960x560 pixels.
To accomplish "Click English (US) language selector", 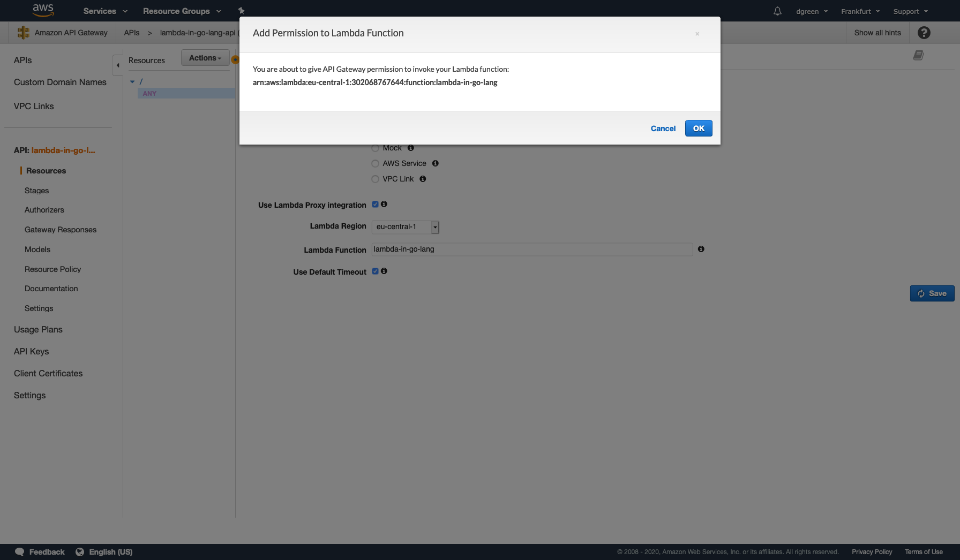I will pos(110,552).
